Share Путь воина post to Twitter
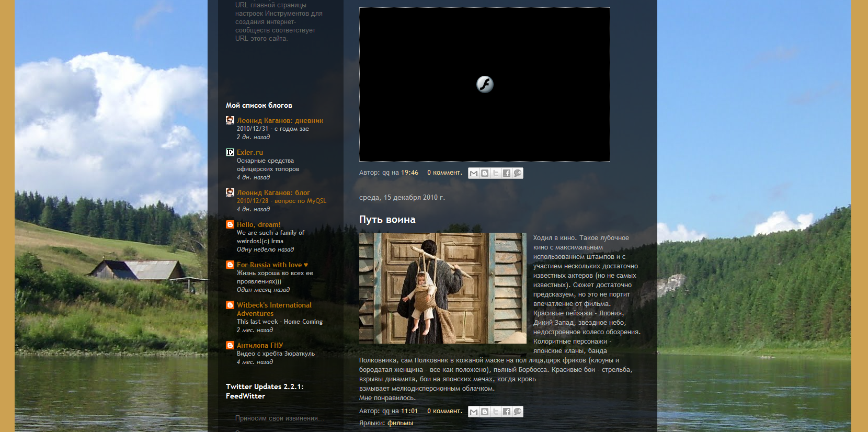 point(496,412)
